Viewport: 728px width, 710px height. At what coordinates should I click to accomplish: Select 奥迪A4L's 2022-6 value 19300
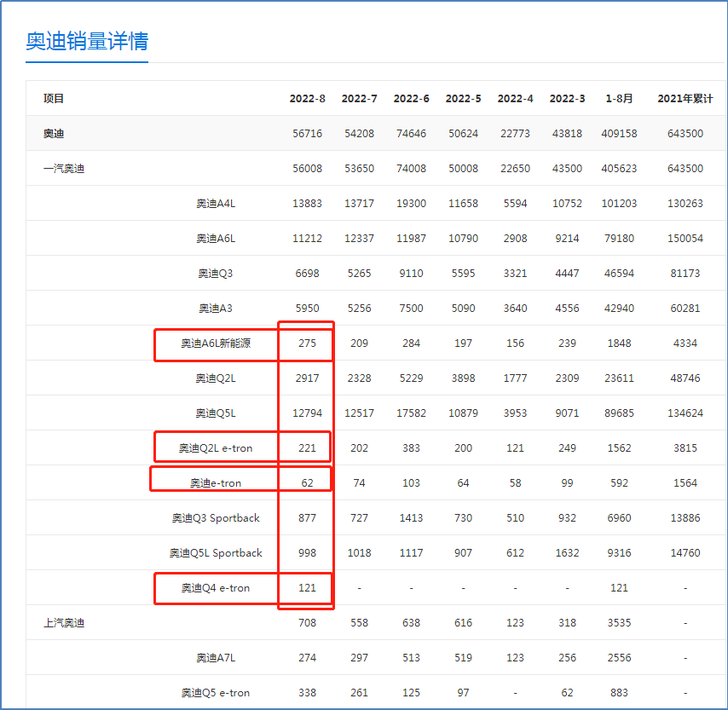(412, 204)
